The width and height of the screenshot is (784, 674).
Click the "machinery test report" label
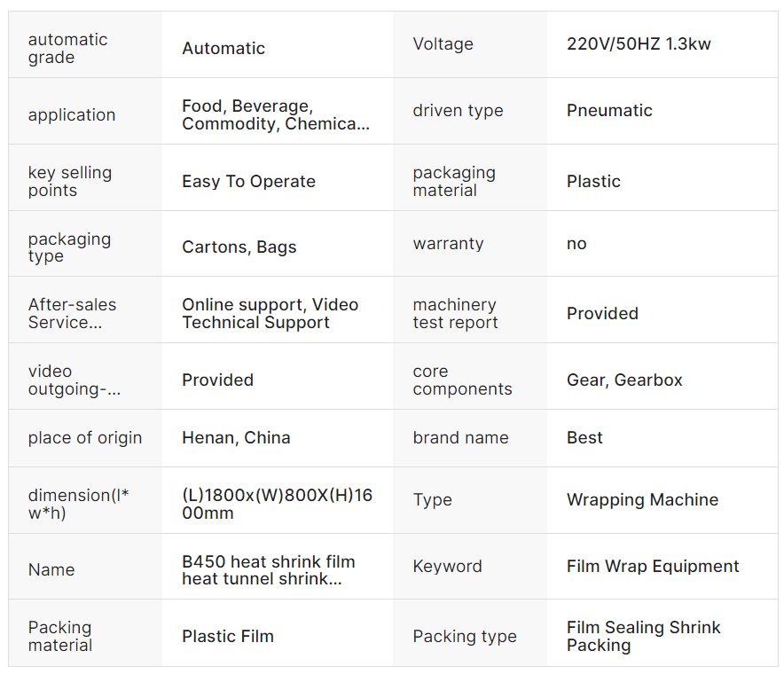tap(455, 314)
